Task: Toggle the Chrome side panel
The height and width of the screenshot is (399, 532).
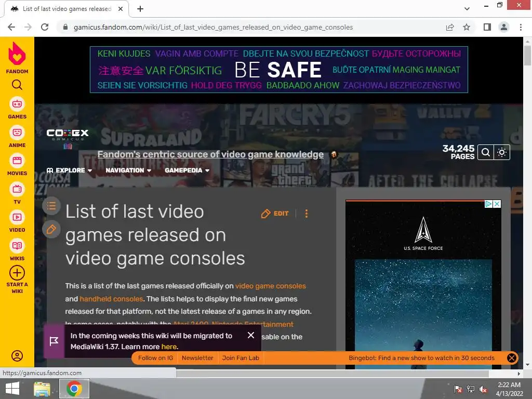Action: coord(487,27)
